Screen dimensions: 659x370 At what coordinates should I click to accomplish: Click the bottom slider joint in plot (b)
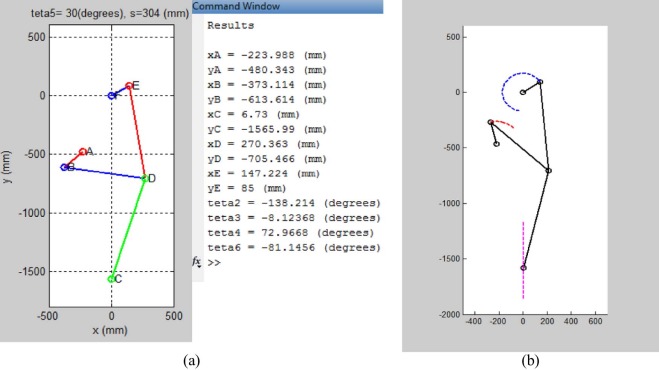coord(523,268)
